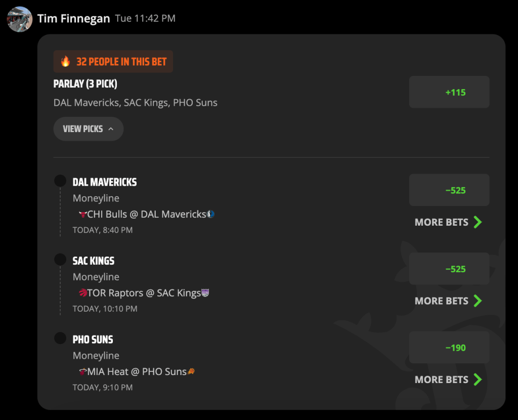
Task: Click Tim Finnegan's profile avatar
Action: 20,19
